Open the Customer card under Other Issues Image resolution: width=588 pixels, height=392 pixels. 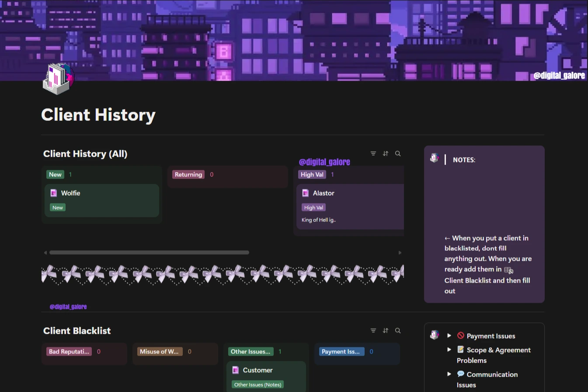click(x=257, y=370)
